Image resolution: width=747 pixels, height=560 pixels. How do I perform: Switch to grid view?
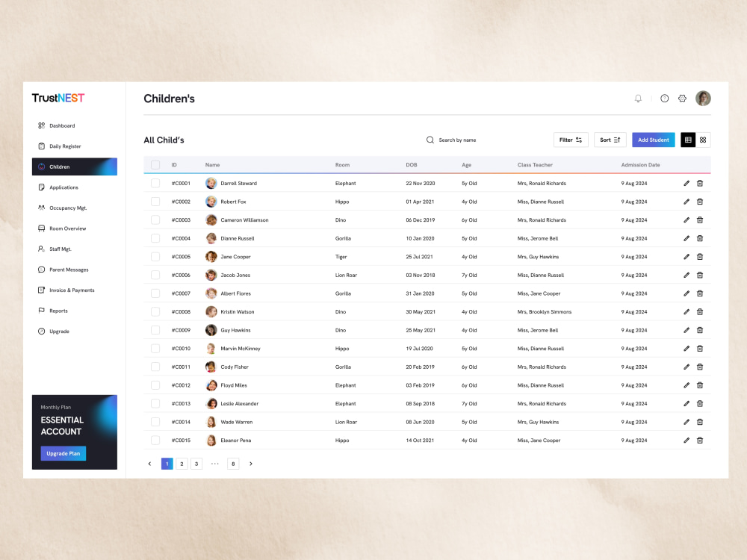[x=702, y=140]
